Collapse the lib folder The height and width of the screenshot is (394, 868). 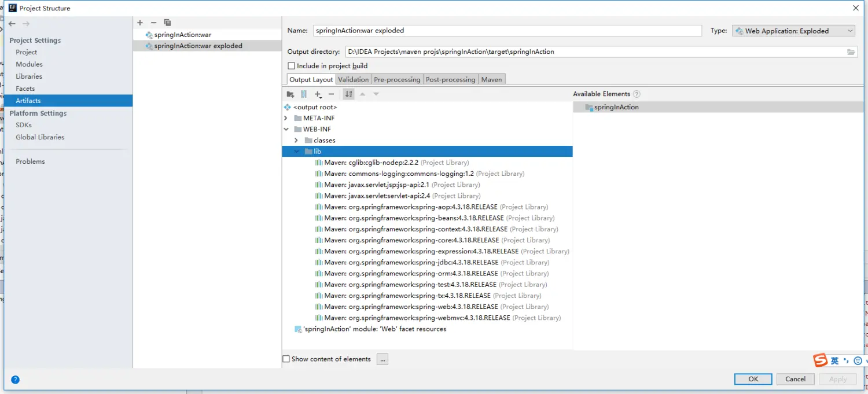point(296,152)
